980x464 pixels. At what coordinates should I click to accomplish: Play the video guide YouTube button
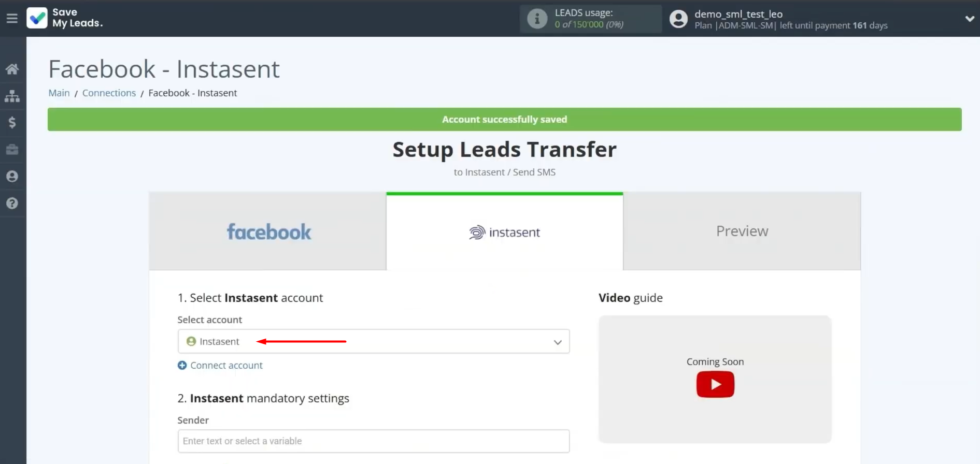(x=715, y=385)
